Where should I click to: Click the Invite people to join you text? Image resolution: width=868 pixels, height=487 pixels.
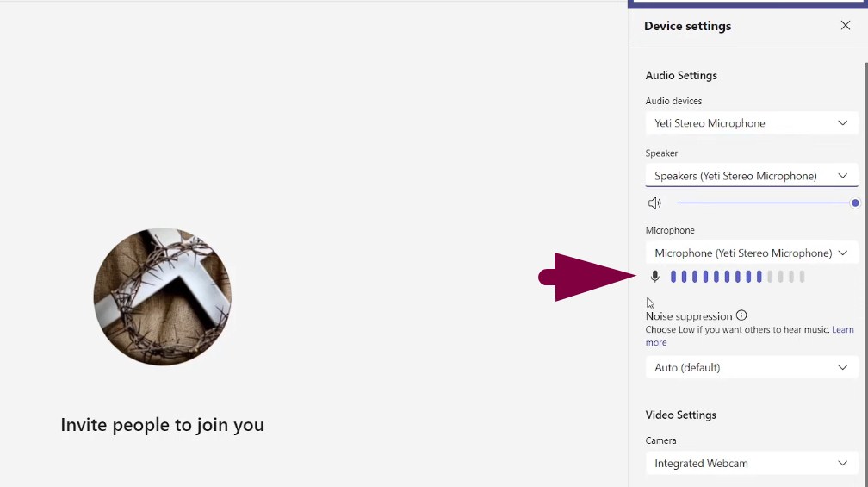click(x=162, y=425)
